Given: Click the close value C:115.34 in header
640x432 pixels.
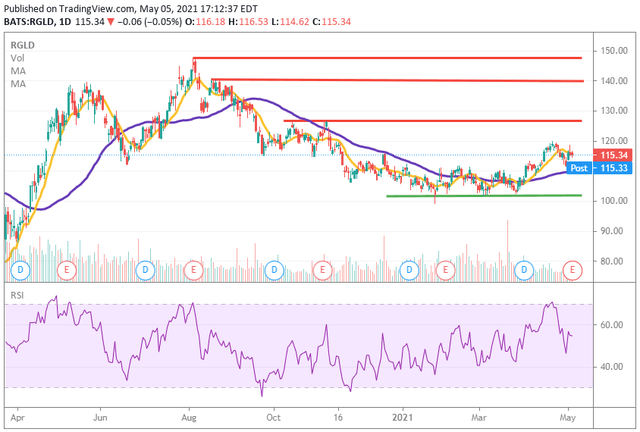Looking at the screenshot, I should [x=332, y=22].
